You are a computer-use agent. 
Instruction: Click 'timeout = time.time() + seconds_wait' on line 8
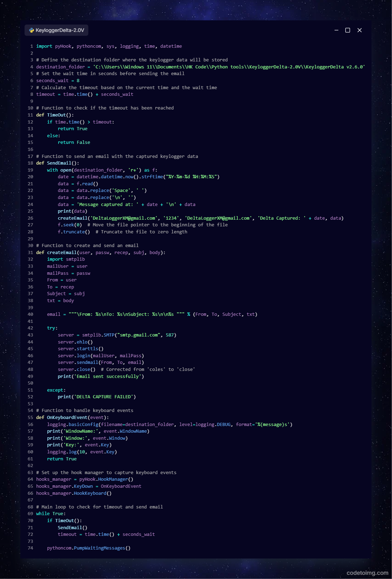click(x=85, y=94)
